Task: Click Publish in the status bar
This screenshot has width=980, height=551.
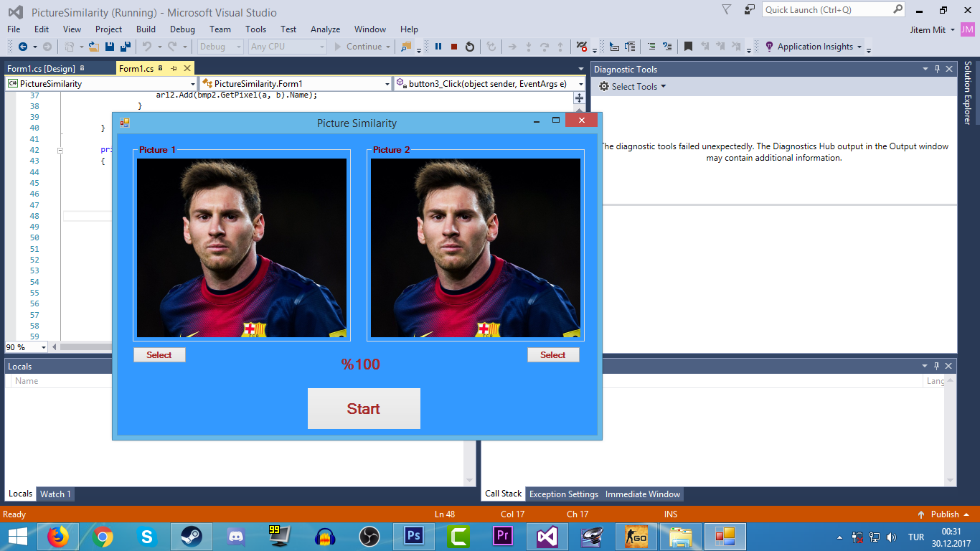Action: click(x=944, y=514)
